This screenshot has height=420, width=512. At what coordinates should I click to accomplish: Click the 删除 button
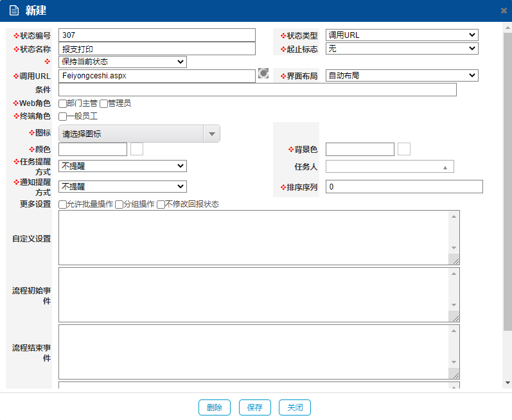click(215, 408)
